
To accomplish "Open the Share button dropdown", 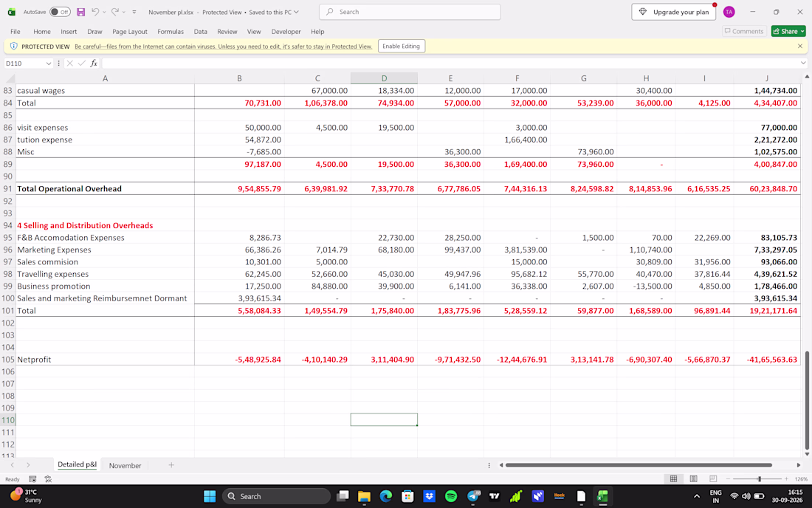I will coord(802,32).
